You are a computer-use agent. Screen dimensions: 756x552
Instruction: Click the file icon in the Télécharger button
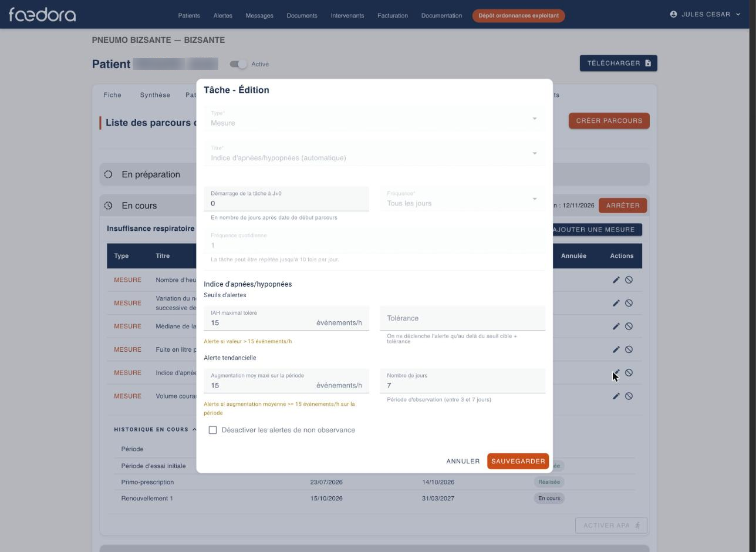pos(648,63)
